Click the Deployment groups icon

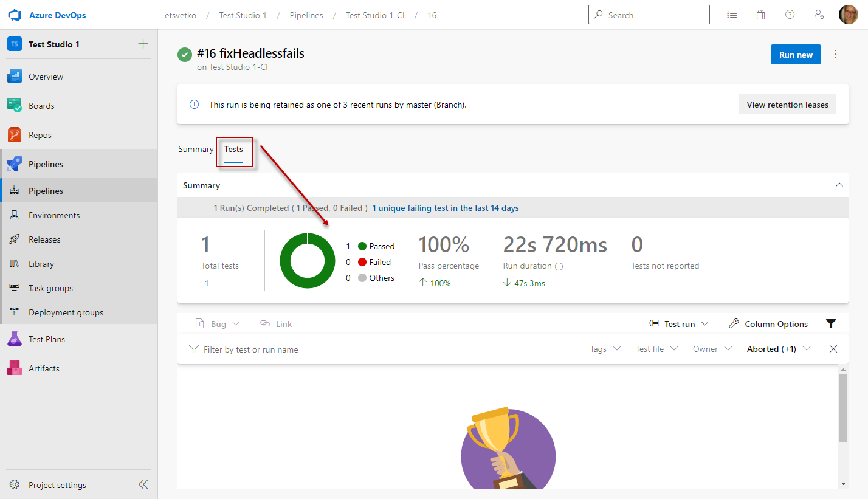[x=15, y=312]
